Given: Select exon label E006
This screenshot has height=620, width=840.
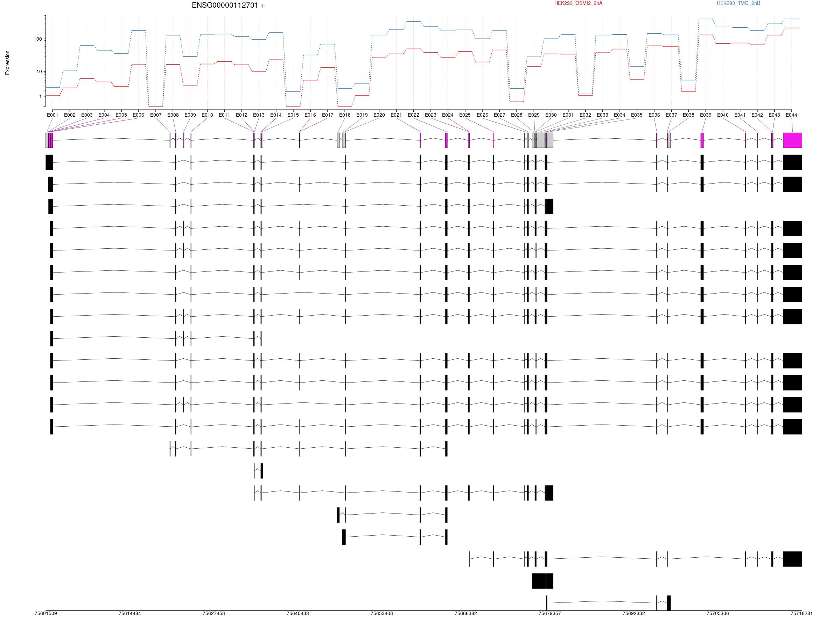Looking at the screenshot, I should coord(138,115).
